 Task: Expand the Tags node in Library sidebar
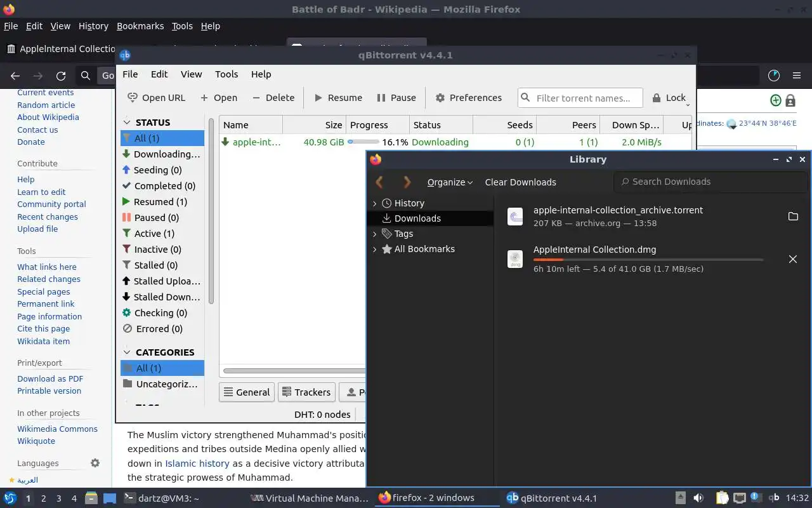point(374,234)
